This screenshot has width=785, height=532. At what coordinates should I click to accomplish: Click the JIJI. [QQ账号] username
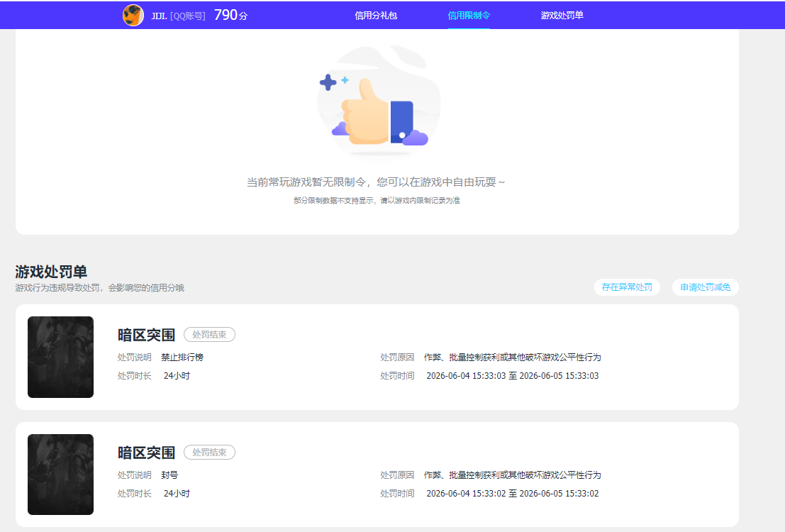[x=178, y=16]
